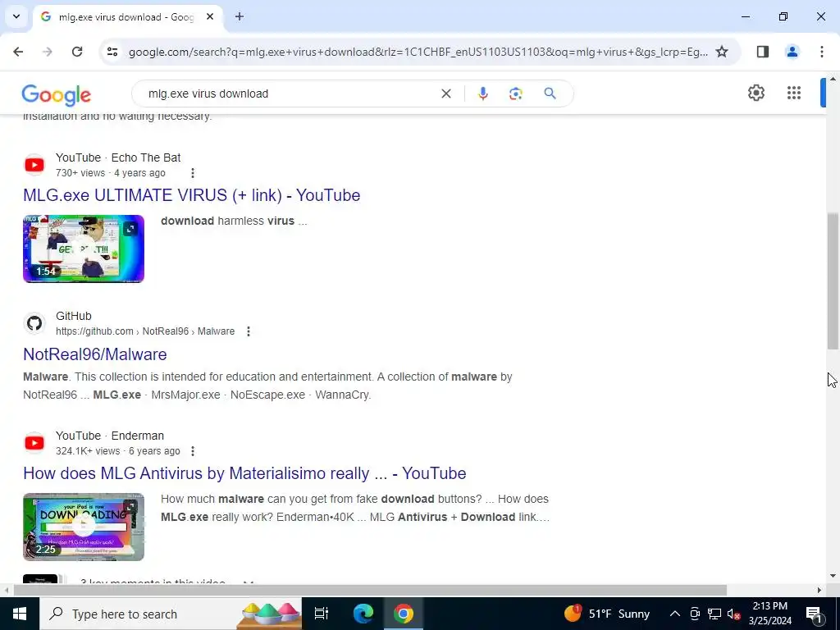This screenshot has height=630, width=840.
Task: Click the scroll-down arrow of the vertical scrollbar
Action: point(833,576)
